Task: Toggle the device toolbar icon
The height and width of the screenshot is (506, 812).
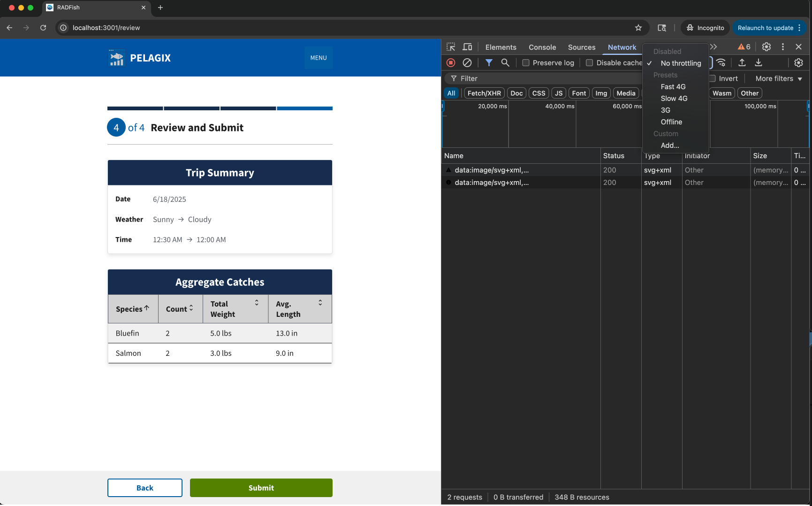Action: click(467, 47)
